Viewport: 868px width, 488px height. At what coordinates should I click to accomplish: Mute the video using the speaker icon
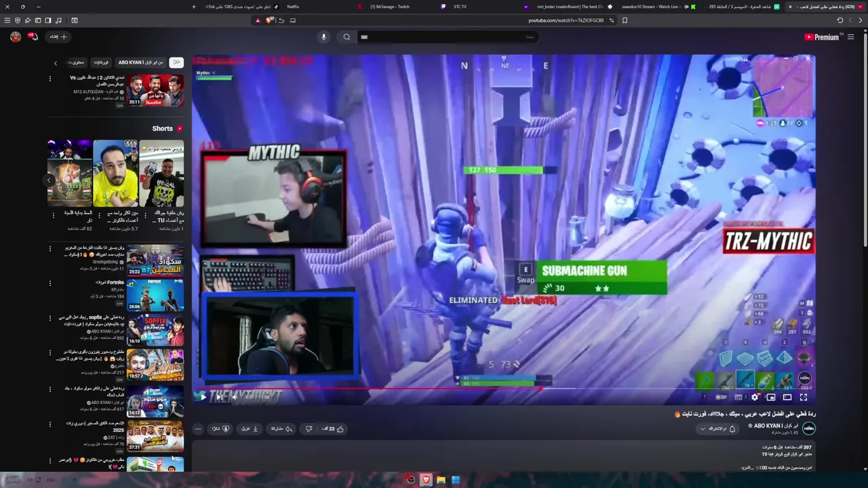coord(234,397)
